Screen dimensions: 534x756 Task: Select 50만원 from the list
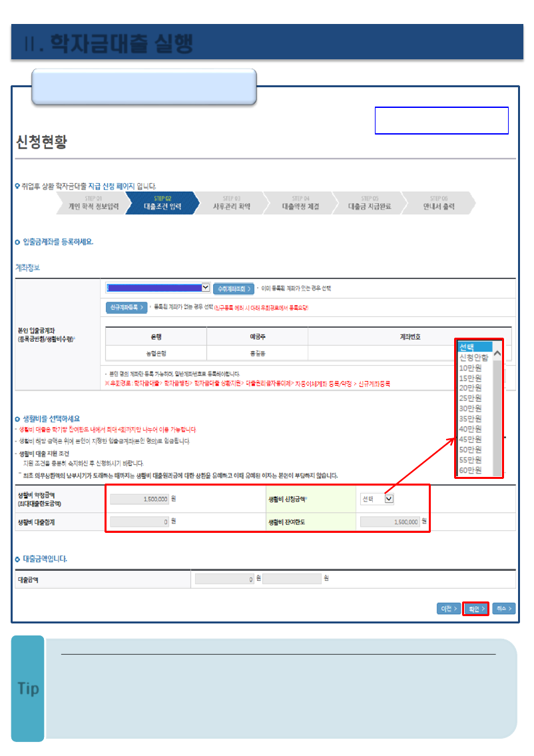click(470, 450)
